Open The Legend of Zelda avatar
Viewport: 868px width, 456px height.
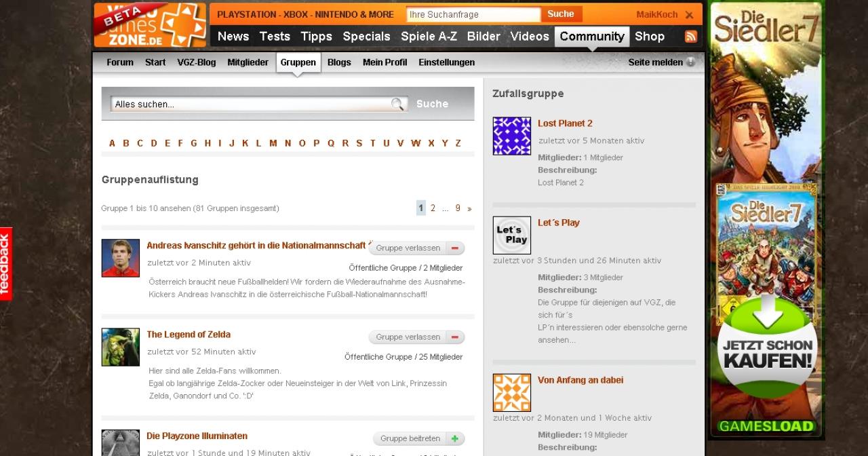[x=121, y=347]
